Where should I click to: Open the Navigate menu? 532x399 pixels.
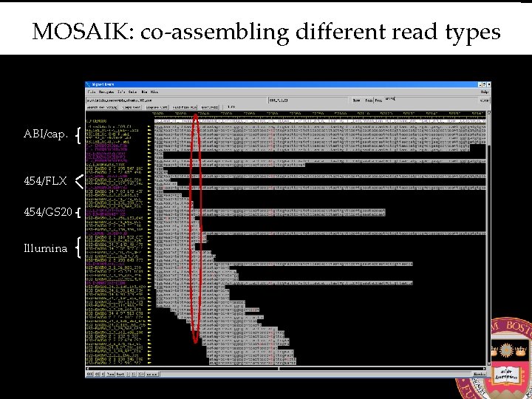[x=106, y=92]
